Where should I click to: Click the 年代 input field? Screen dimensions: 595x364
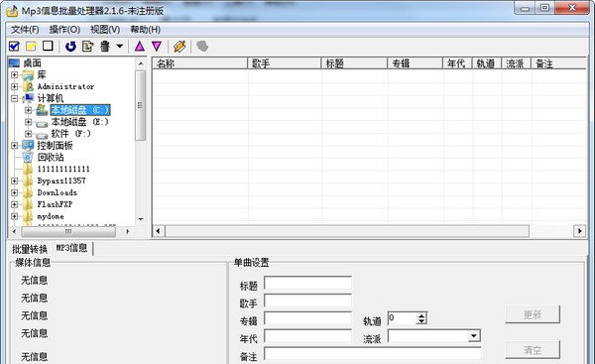[307, 336]
